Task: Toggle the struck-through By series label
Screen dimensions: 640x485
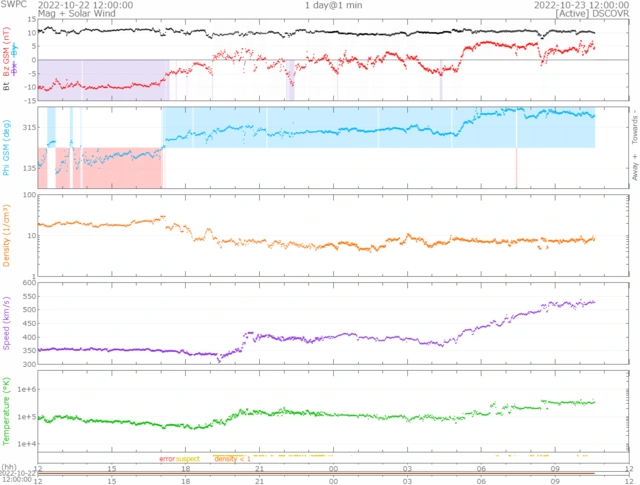Action: (x=15, y=50)
